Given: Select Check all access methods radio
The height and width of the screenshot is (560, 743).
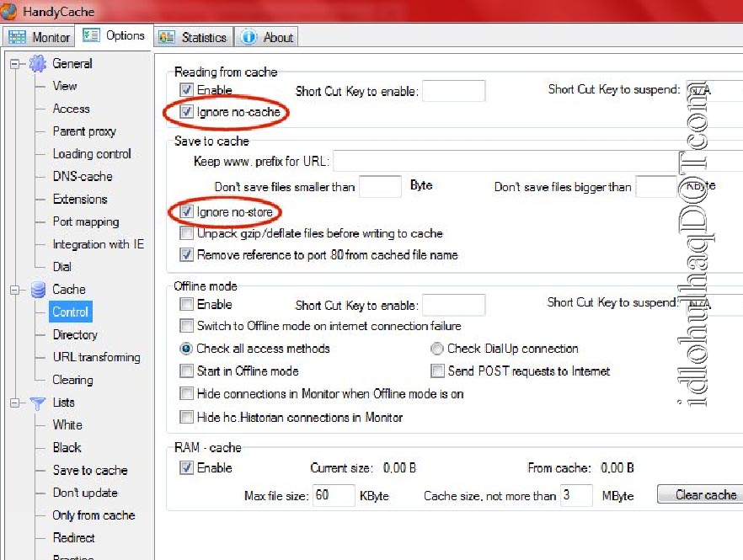Looking at the screenshot, I should pos(186,349).
